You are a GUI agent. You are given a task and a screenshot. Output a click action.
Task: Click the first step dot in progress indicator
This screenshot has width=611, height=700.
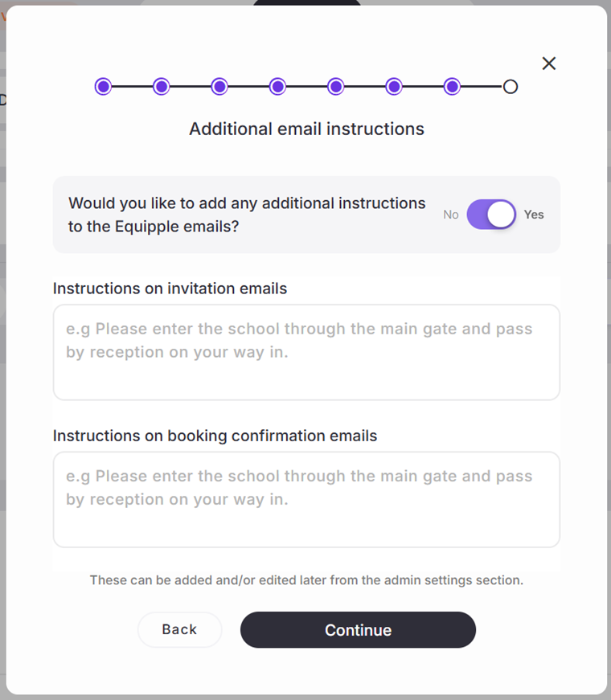tap(103, 87)
